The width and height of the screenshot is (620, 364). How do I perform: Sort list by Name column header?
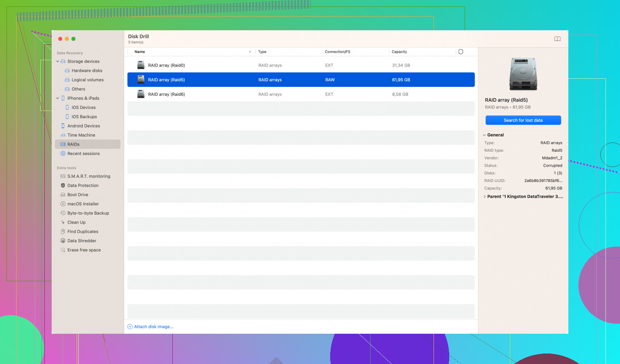click(140, 52)
